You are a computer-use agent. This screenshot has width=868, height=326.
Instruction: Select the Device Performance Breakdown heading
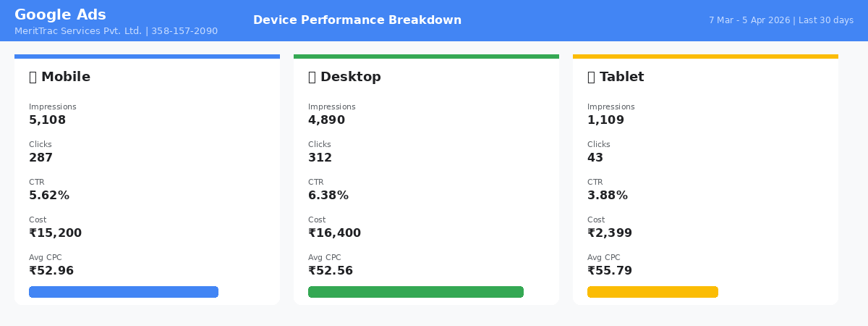(x=357, y=20)
